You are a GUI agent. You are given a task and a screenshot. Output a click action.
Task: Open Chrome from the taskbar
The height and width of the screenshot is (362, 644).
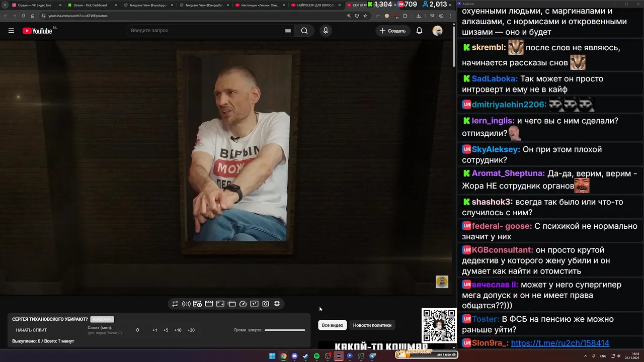click(x=283, y=356)
